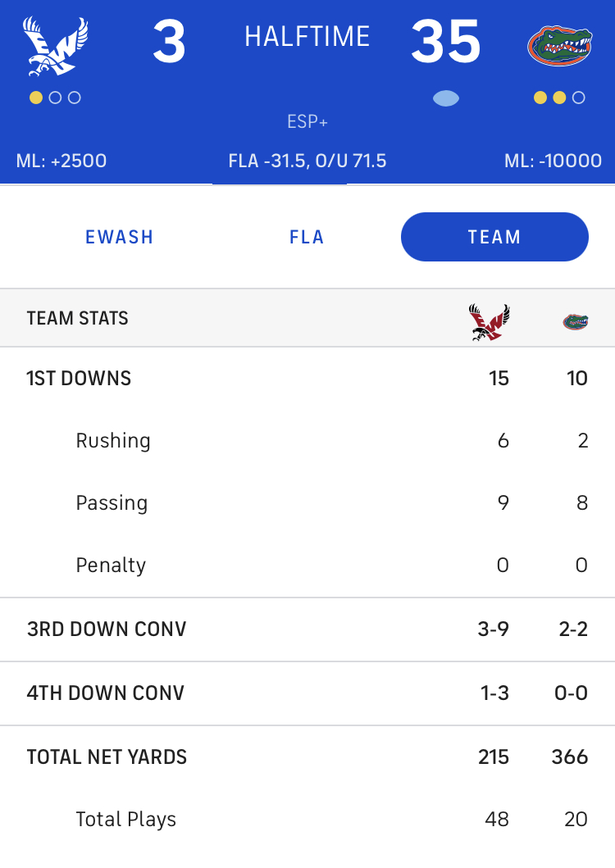The height and width of the screenshot is (868, 615).
Task: Select the TOTAL NET YARDS row
Action: point(307,757)
